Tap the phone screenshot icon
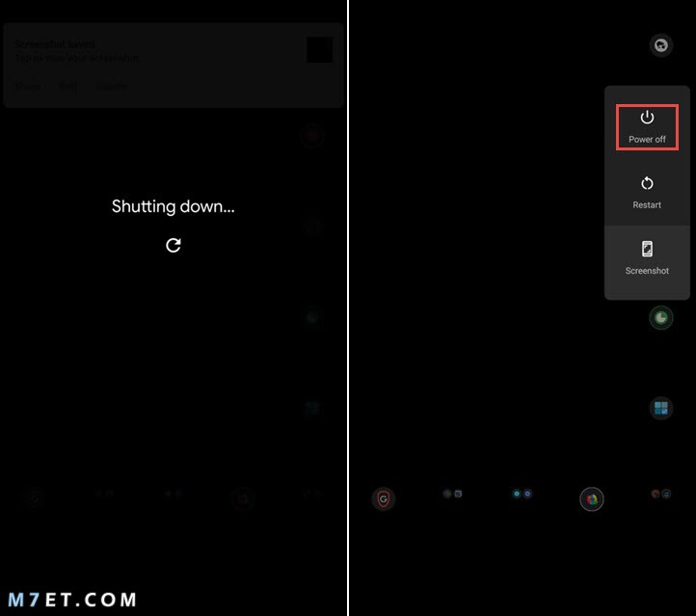 pyautogui.click(x=647, y=249)
